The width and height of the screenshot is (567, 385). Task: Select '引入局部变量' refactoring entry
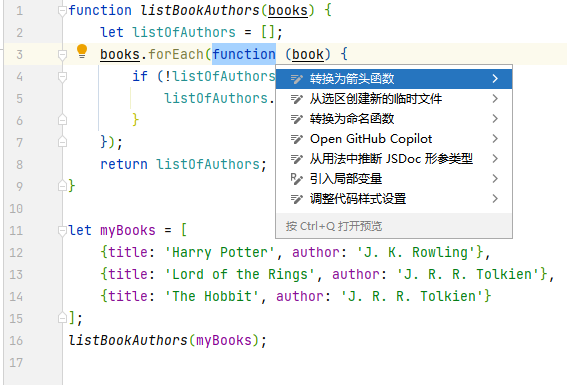coord(394,179)
